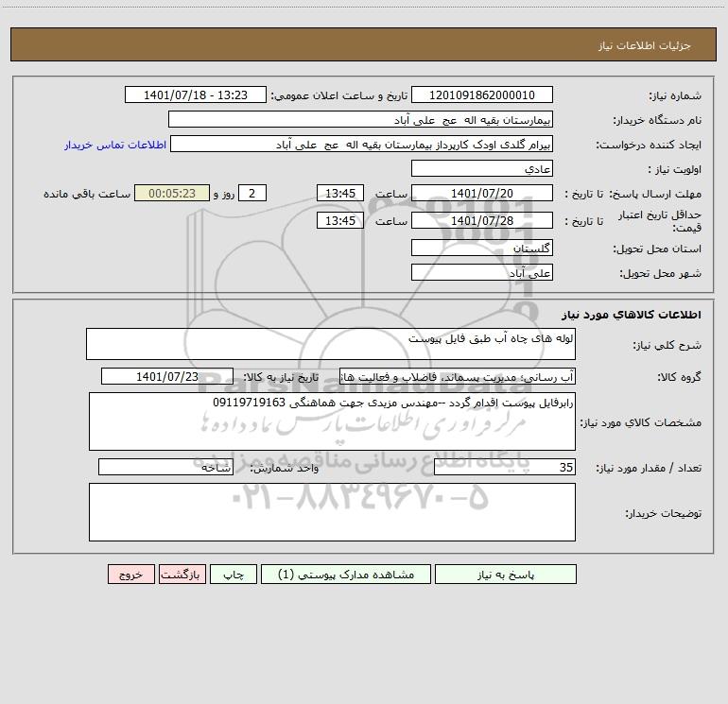Click the 13:45 time field beside 1401/07/28
Image resolution: width=728 pixels, height=704 pixels.
pyautogui.click(x=339, y=220)
